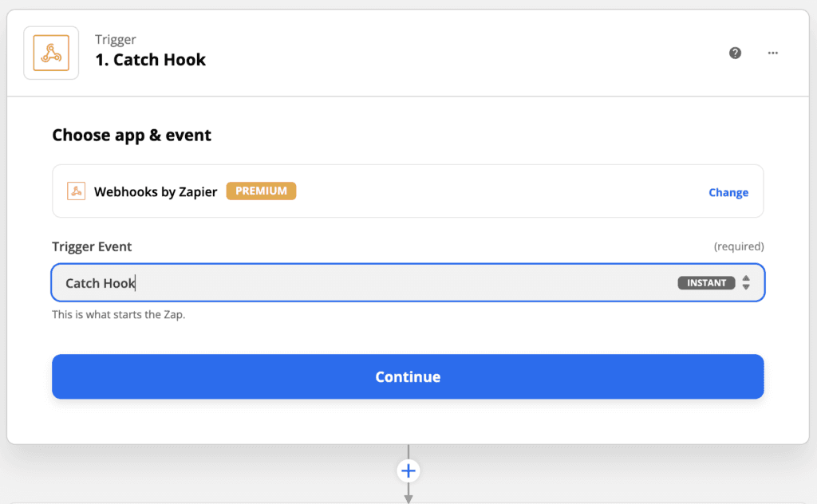Add a step with the plus icon
Image resolution: width=817 pixels, height=504 pixels.
(x=408, y=471)
